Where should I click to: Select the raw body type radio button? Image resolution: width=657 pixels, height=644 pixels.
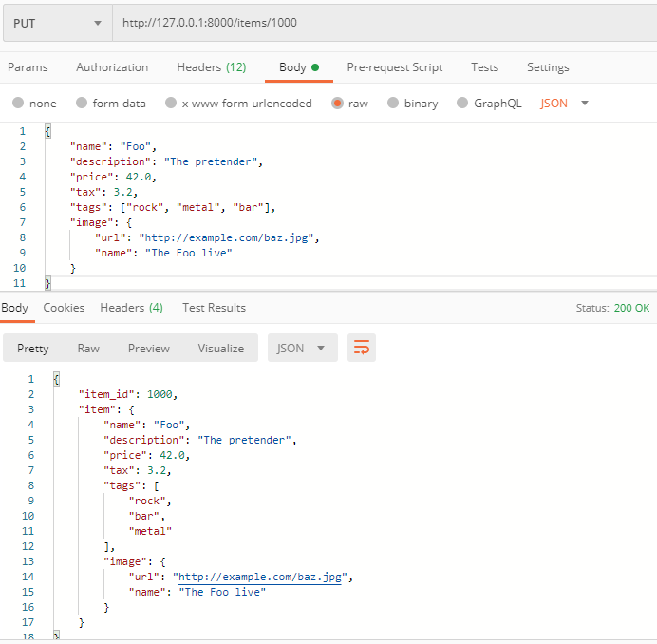coord(338,104)
